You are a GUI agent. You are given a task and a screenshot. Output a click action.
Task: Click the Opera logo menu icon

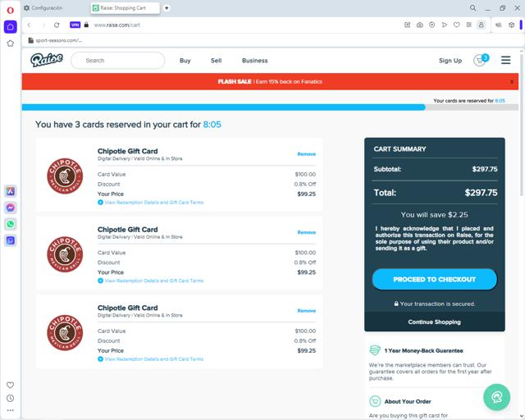click(11, 11)
